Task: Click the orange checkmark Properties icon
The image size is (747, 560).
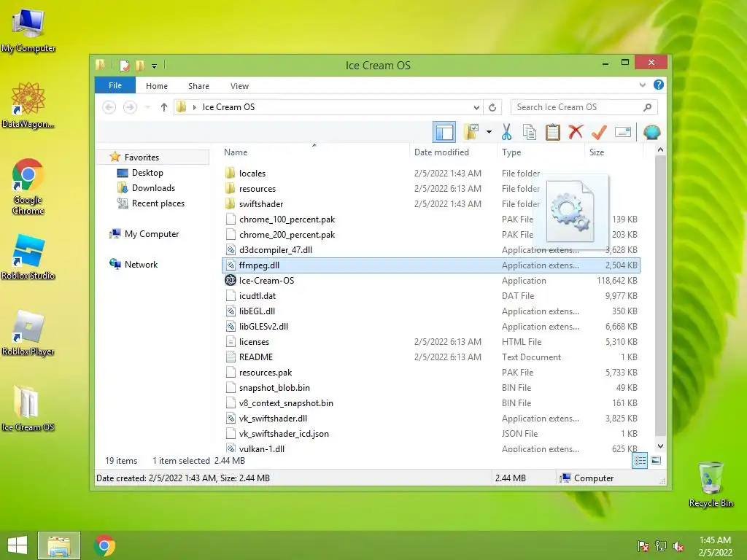Action: coord(599,132)
